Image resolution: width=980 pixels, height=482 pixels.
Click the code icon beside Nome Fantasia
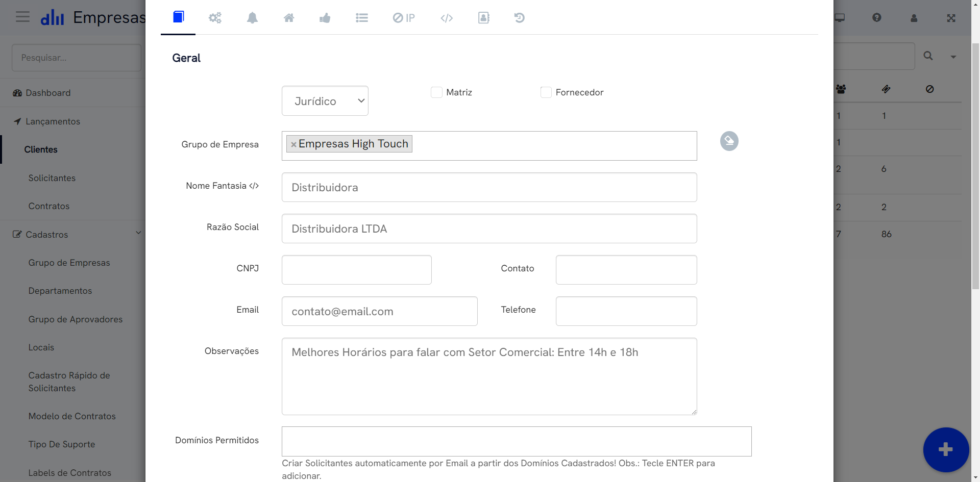pos(254,186)
